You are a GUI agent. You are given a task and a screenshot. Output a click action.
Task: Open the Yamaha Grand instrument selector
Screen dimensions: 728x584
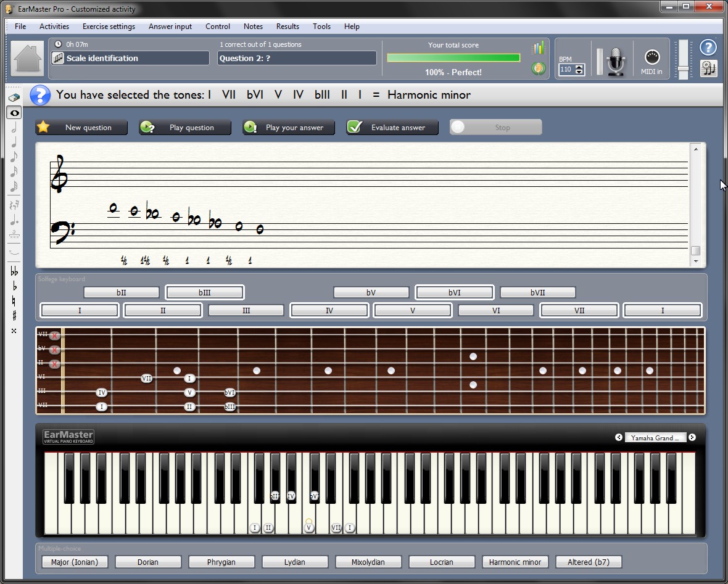click(x=655, y=438)
